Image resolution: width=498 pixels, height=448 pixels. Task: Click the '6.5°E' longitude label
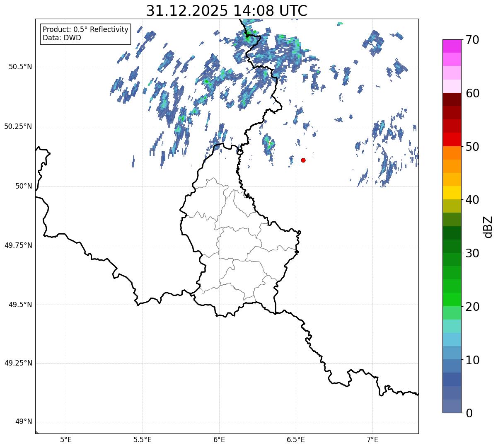pos(296,439)
